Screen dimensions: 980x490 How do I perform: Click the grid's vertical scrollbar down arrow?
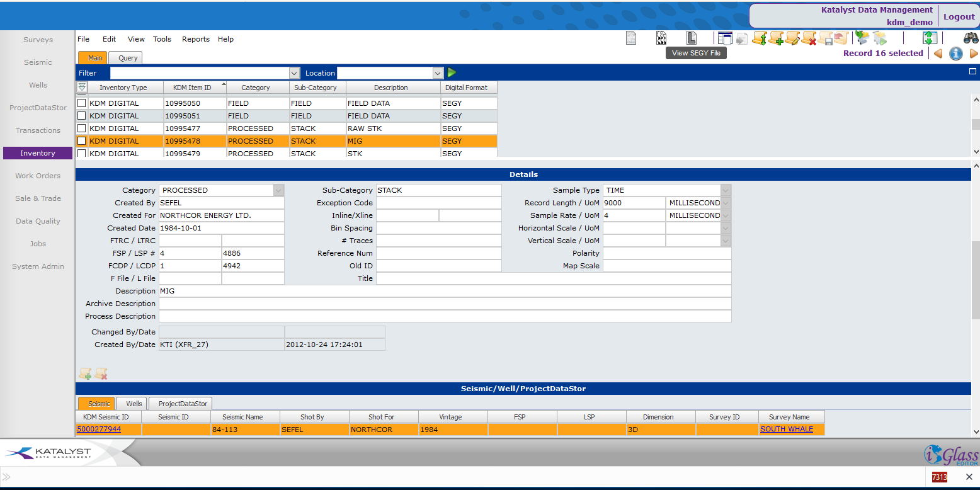click(976, 152)
